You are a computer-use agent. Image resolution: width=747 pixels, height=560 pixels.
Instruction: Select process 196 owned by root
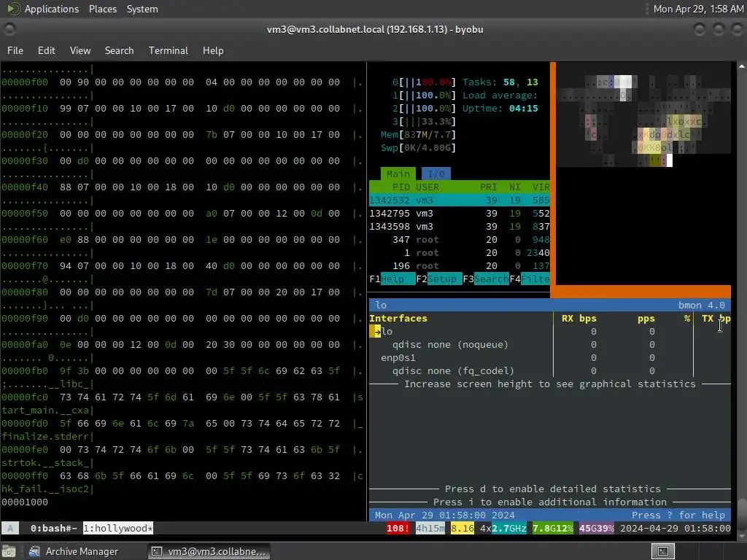pyautogui.click(x=460, y=265)
